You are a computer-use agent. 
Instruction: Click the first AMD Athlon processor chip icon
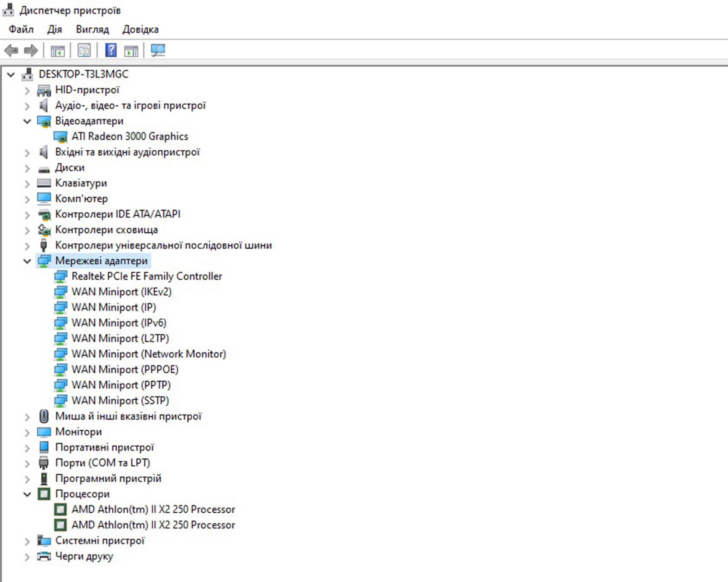click(x=60, y=510)
